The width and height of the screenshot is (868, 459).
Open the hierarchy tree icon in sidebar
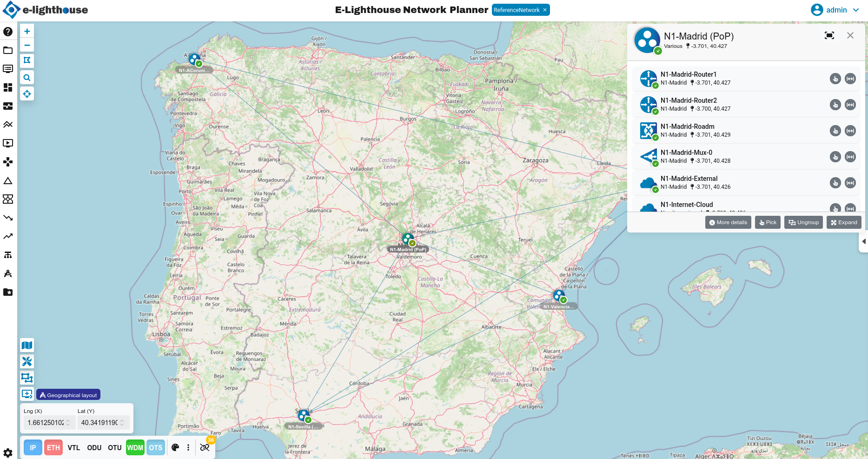click(x=8, y=255)
